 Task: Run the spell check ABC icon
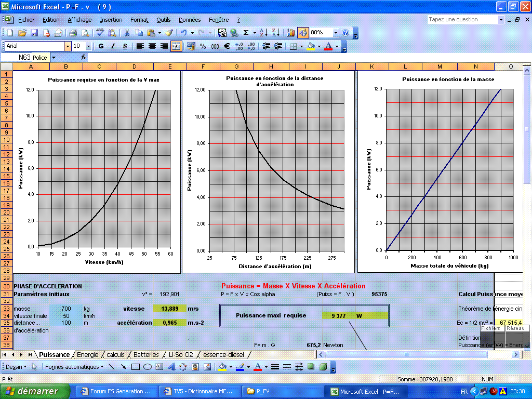(100, 33)
